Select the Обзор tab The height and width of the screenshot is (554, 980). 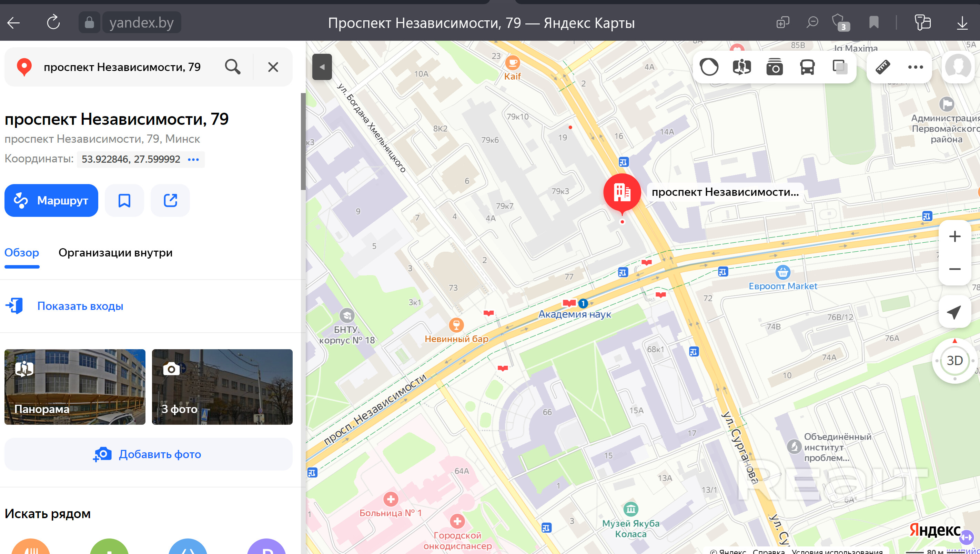pyautogui.click(x=22, y=253)
